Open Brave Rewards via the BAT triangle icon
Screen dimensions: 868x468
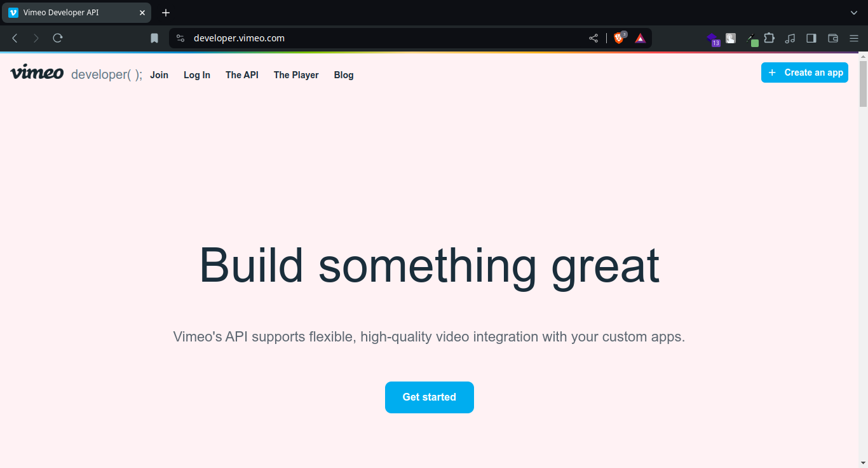(x=640, y=38)
